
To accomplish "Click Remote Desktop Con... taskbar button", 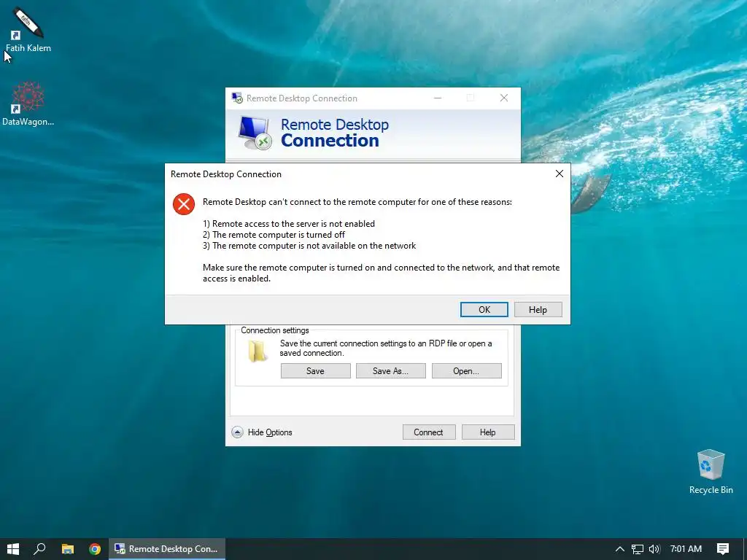I will tap(167, 549).
